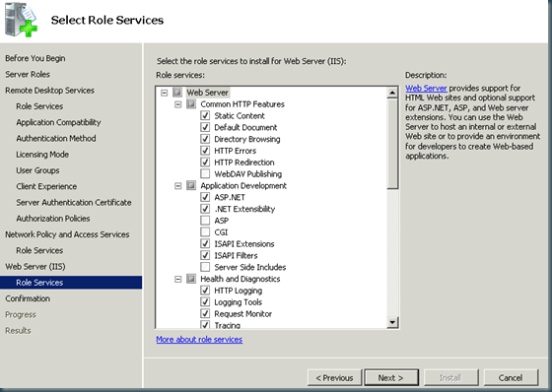Collapse Application Development node
Image resolution: width=552 pixels, height=392 pixels.
pos(178,186)
